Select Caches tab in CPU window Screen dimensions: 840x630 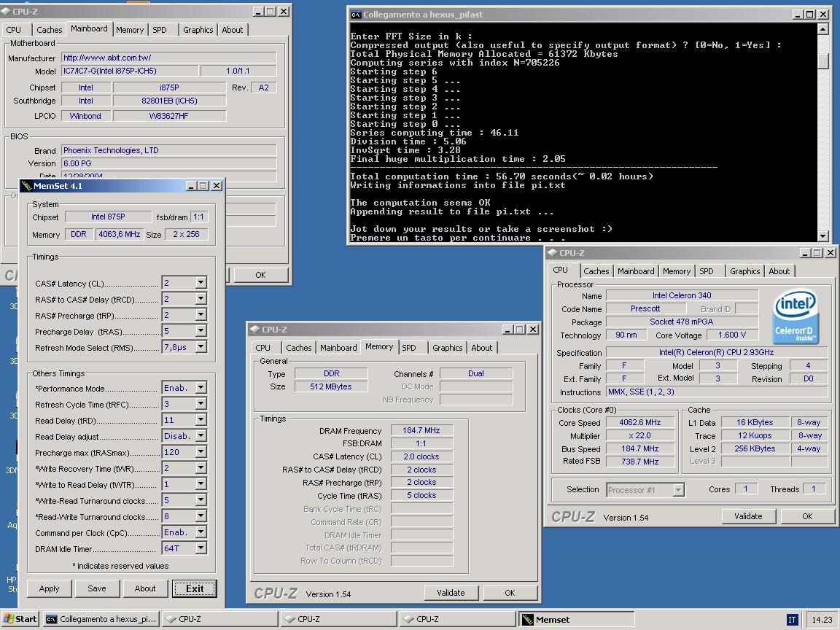(596, 271)
